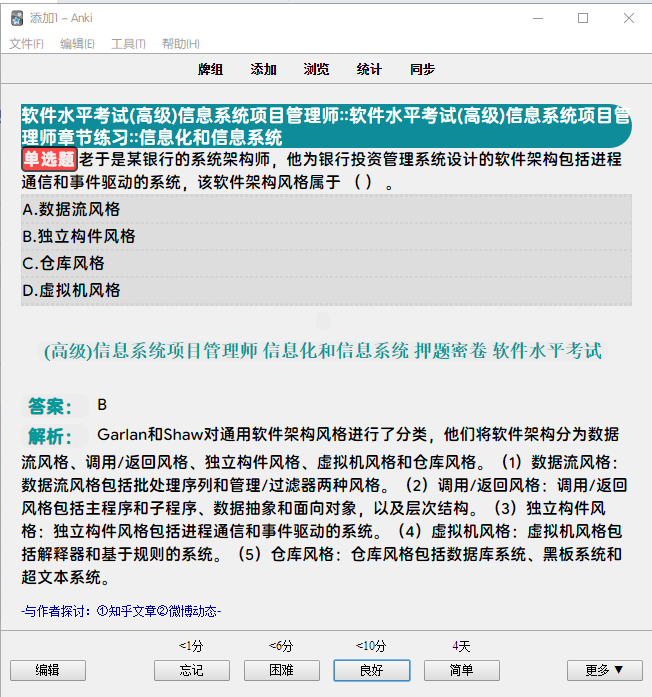Show 统计 statistics

click(369, 69)
